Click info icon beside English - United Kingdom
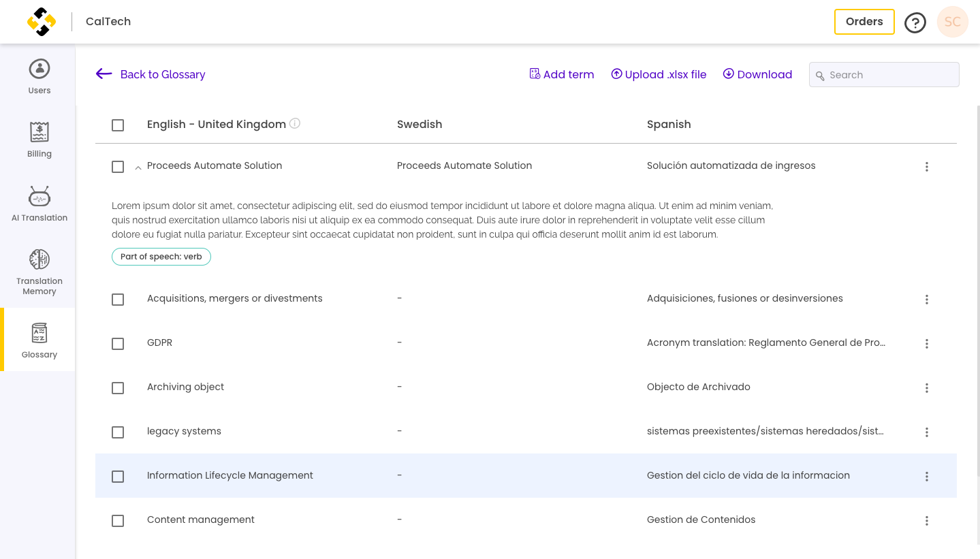This screenshot has height=559, width=980. click(295, 123)
